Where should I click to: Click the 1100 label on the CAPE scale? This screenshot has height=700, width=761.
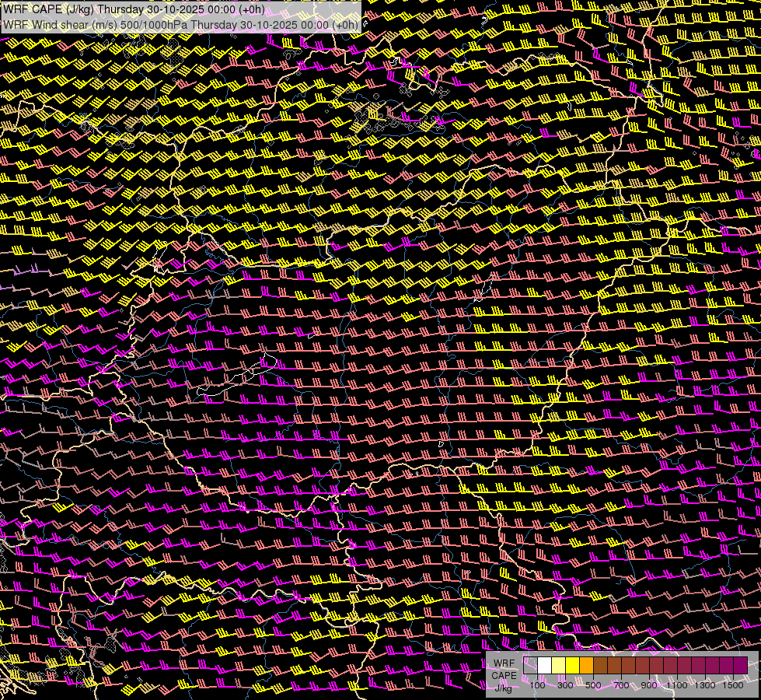[677, 685]
